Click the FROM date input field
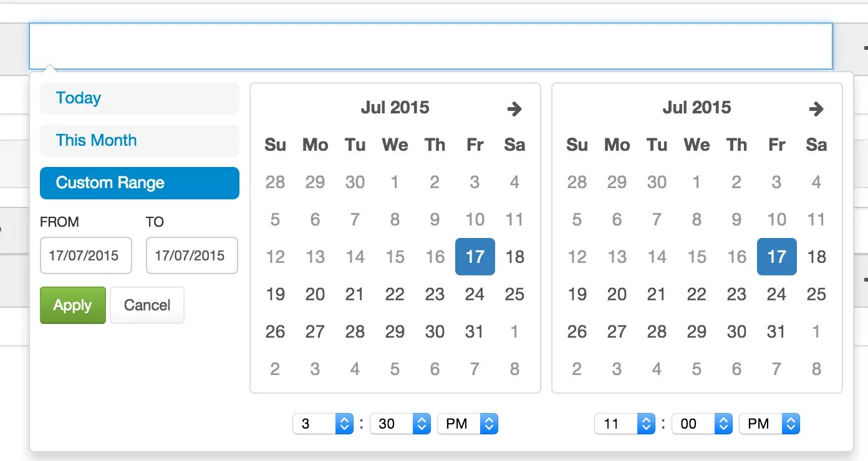This screenshot has width=868, height=461. click(x=86, y=255)
